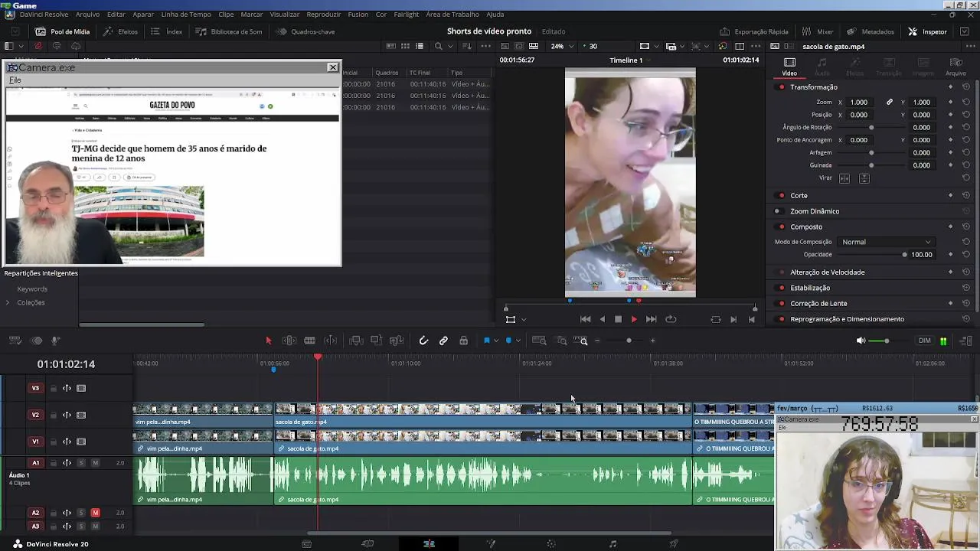Open the Biblioteca de Som panel
The height and width of the screenshot is (551, 980).
point(229,31)
